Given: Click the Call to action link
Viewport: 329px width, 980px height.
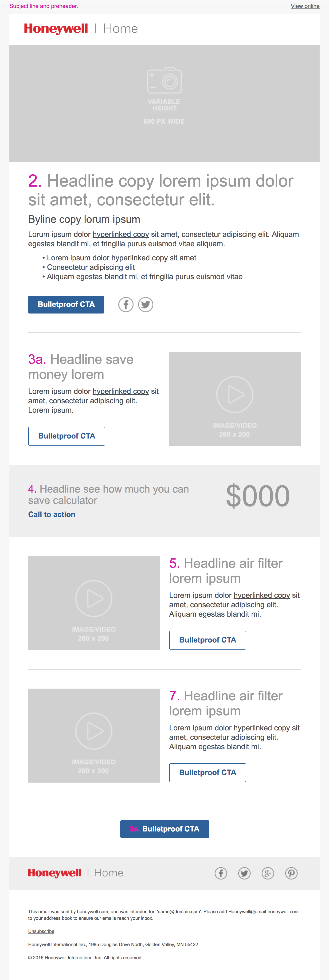Looking at the screenshot, I should point(52,514).
